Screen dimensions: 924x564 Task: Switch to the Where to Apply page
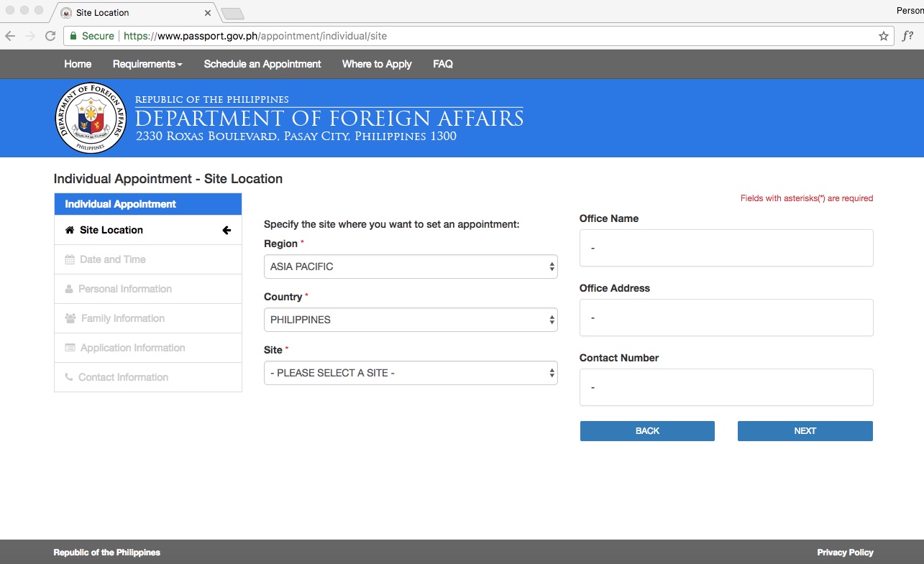point(377,64)
